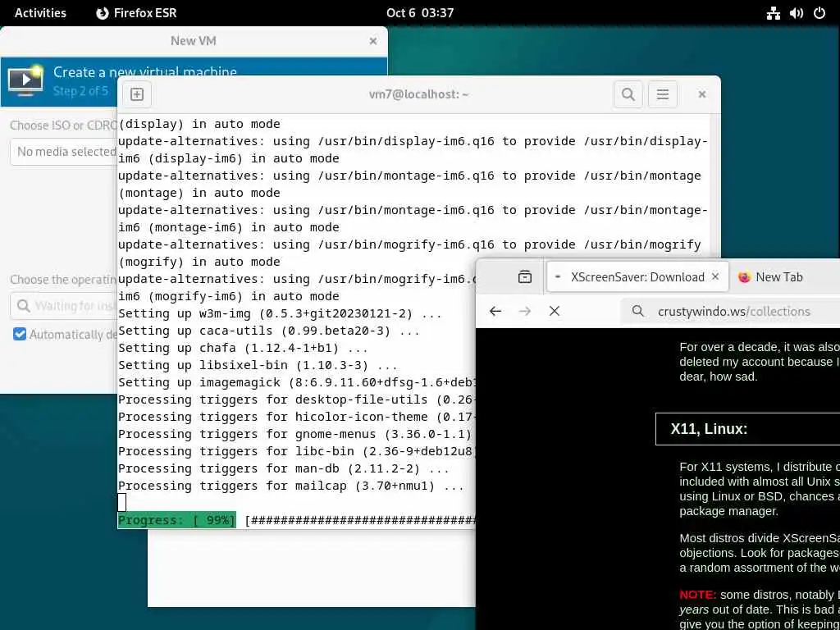Screen dimensions: 840x630
Task: Open terminal search magnifier
Action: [x=628, y=94]
